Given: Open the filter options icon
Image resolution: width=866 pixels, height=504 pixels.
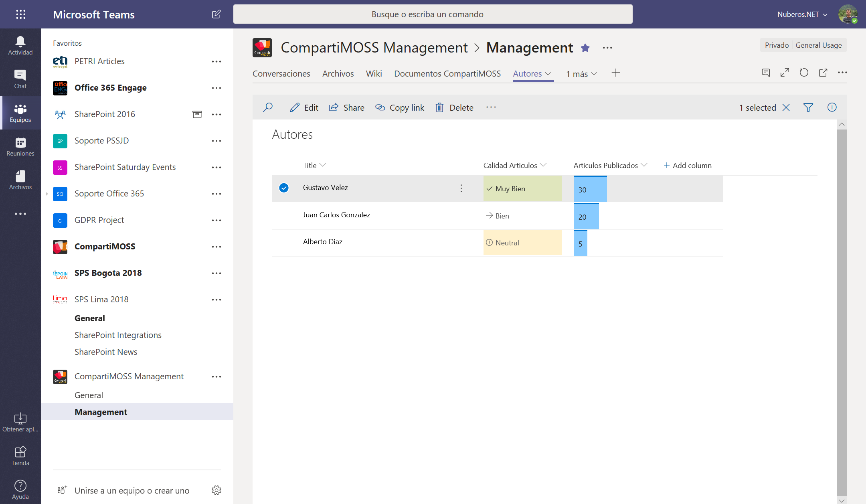Looking at the screenshot, I should coord(808,107).
